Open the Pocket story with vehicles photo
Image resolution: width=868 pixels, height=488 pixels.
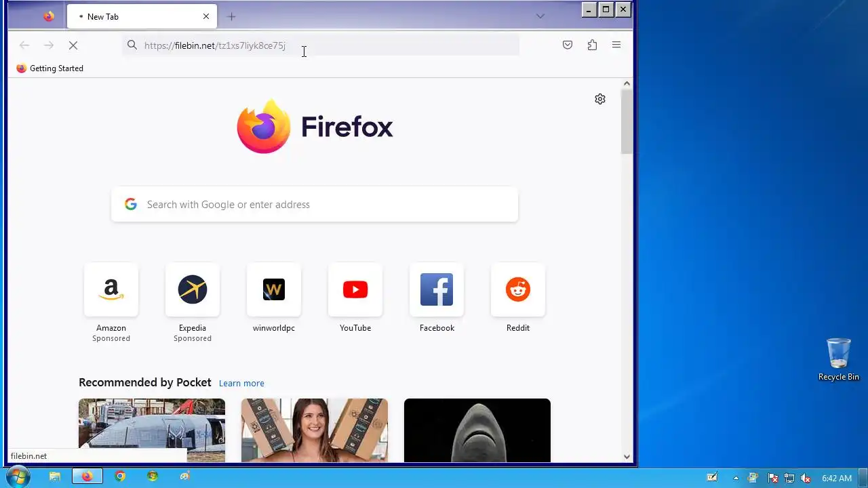click(152, 430)
